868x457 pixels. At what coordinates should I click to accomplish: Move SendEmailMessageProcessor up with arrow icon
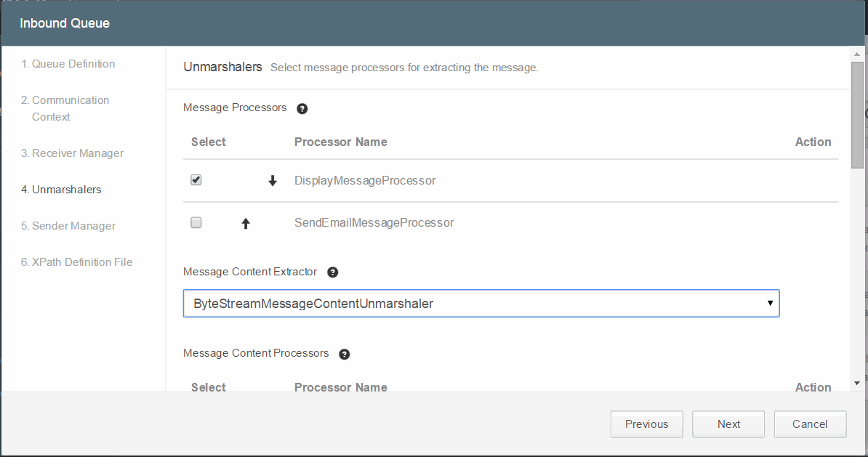point(246,224)
